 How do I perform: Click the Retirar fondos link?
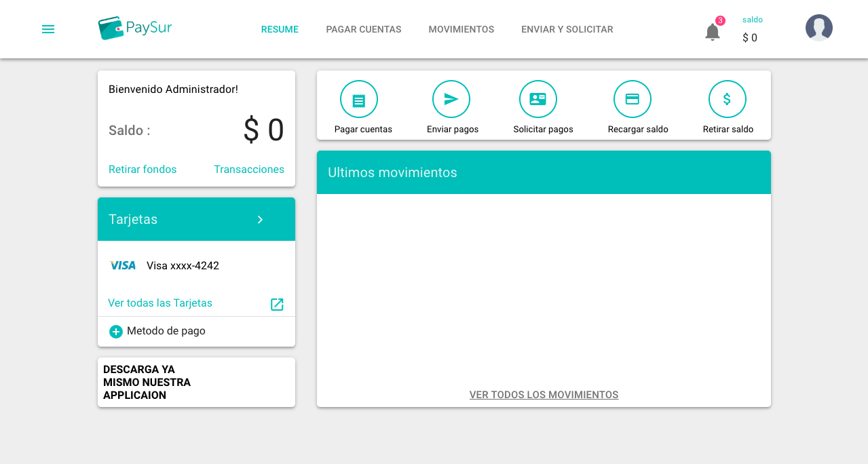(x=143, y=169)
